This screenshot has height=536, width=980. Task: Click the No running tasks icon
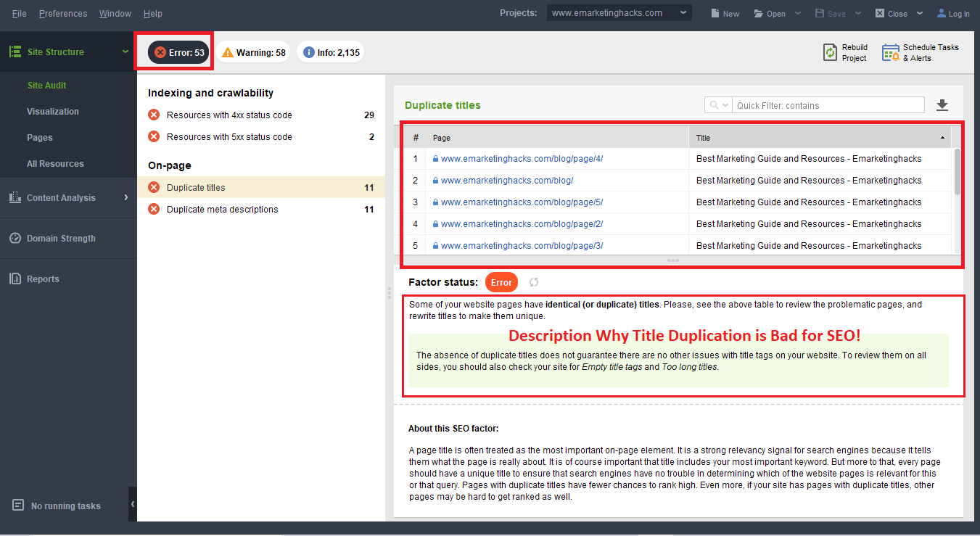point(18,506)
